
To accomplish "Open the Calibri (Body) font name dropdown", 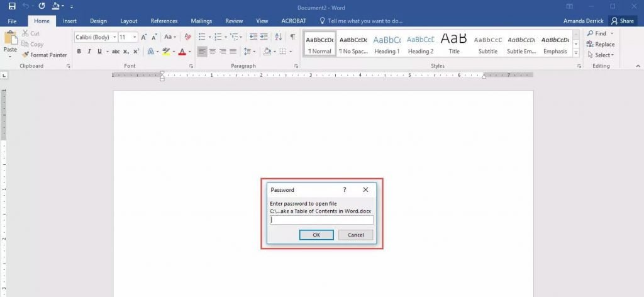I will [x=114, y=37].
